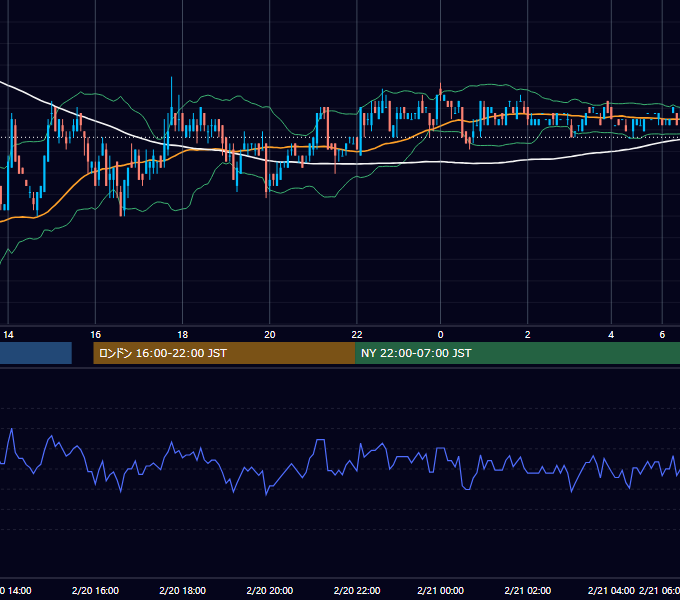This screenshot has height=600, width=680.
Task: Click the 2/20 16:00 time label
Action: click(95, 590)
